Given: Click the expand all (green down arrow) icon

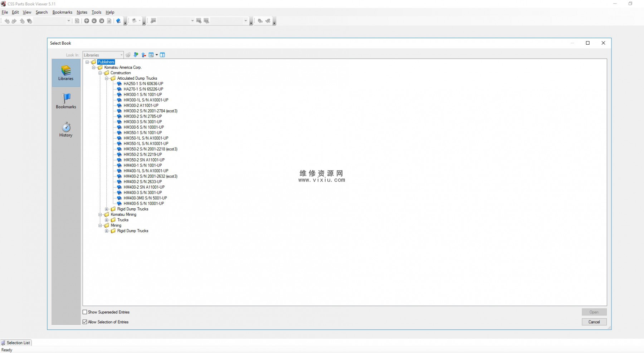Looking at the screenshot, I should point(136,55).
